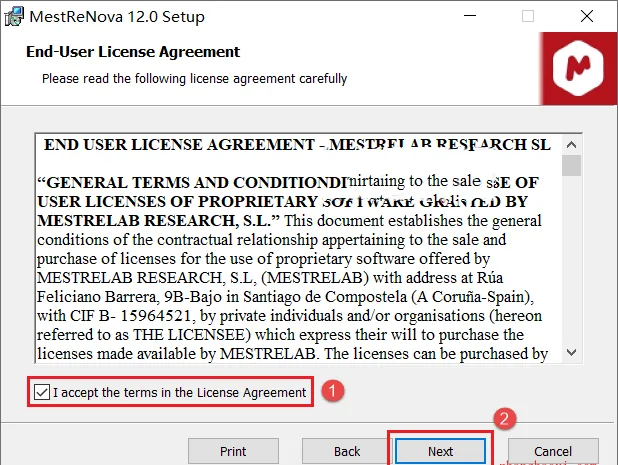This screenshot has height=465, width=618.
Task: Toggle the accept license terms checkbox
Action: (42, 392)
